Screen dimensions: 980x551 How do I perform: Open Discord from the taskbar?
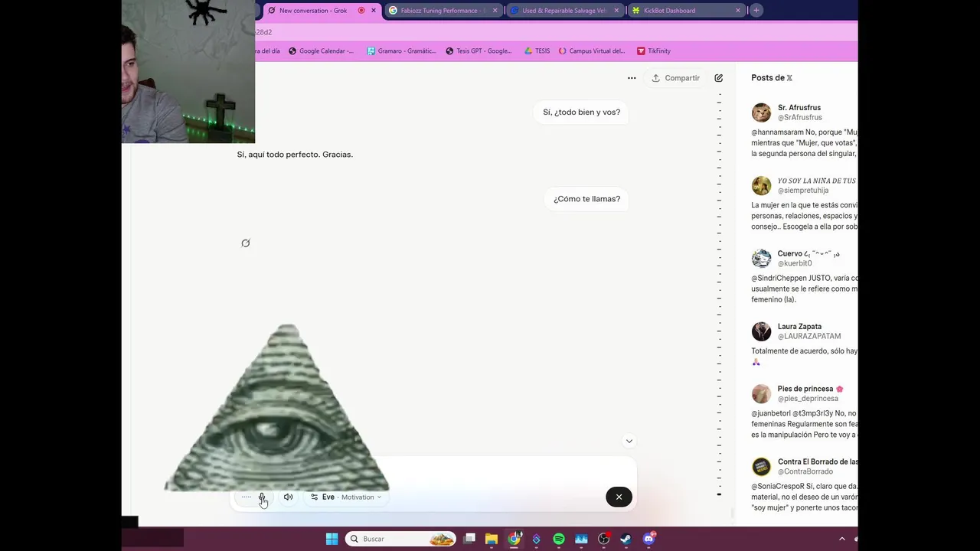649,539
